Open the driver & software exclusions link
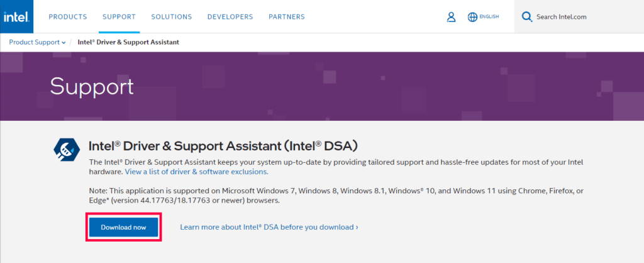 tap(196, 171)
